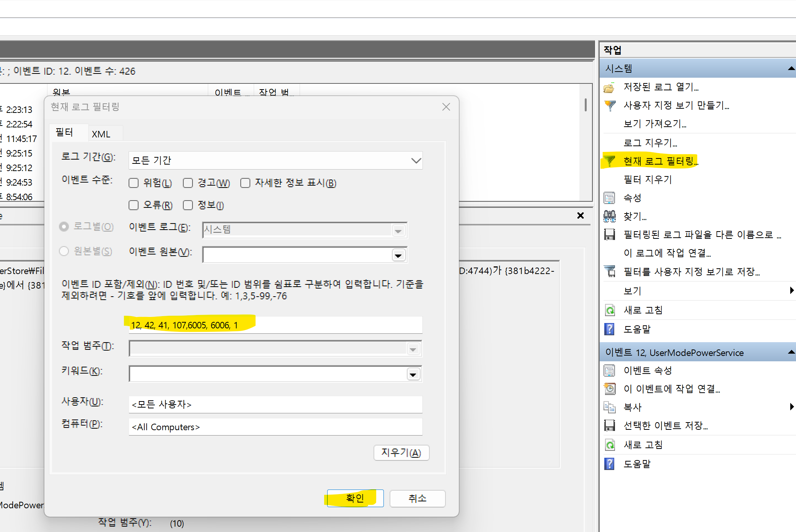Click the 속성 properties icon
This screenshot has width=796, height=532.
(609, 198)
